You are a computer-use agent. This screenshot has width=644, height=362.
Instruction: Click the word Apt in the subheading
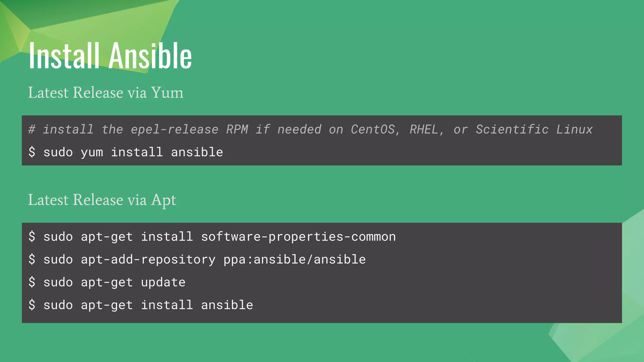click(164, 201)
